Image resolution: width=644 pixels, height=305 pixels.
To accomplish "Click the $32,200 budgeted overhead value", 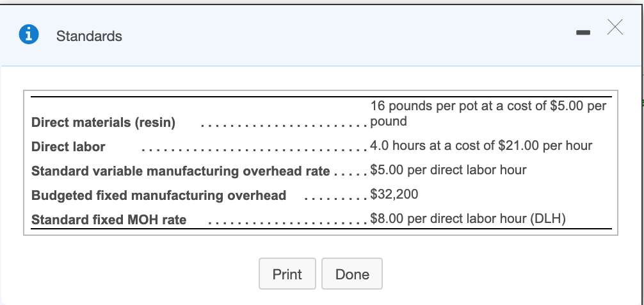I will point(394,194).
